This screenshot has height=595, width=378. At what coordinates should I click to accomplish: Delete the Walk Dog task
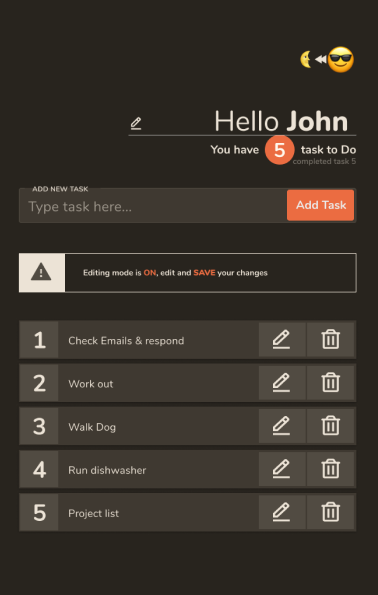click(x=331, y=426)
